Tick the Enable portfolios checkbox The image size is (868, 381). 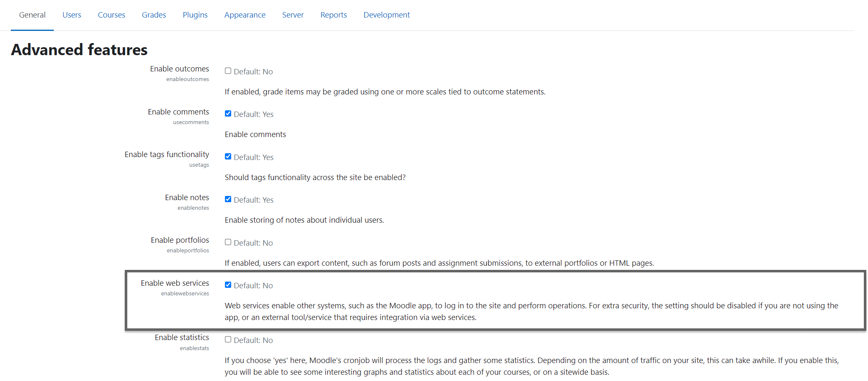coord(228,242)
